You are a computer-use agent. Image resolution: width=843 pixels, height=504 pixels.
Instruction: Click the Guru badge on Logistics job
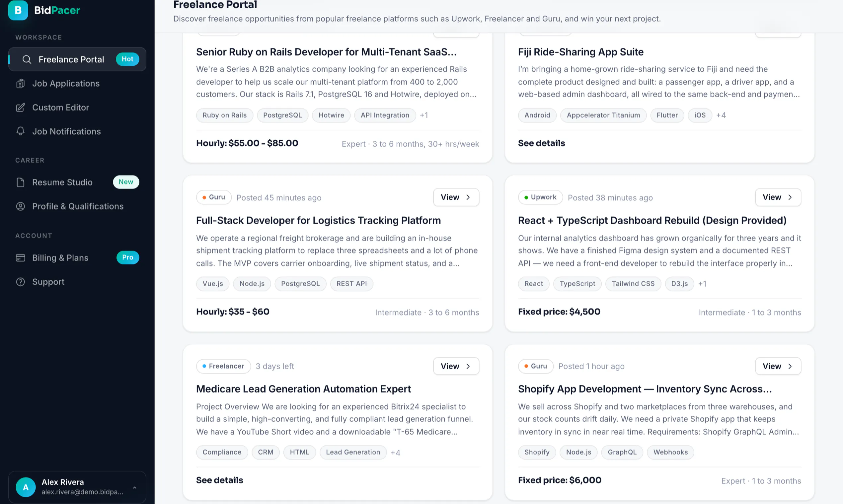coord(214,197)
